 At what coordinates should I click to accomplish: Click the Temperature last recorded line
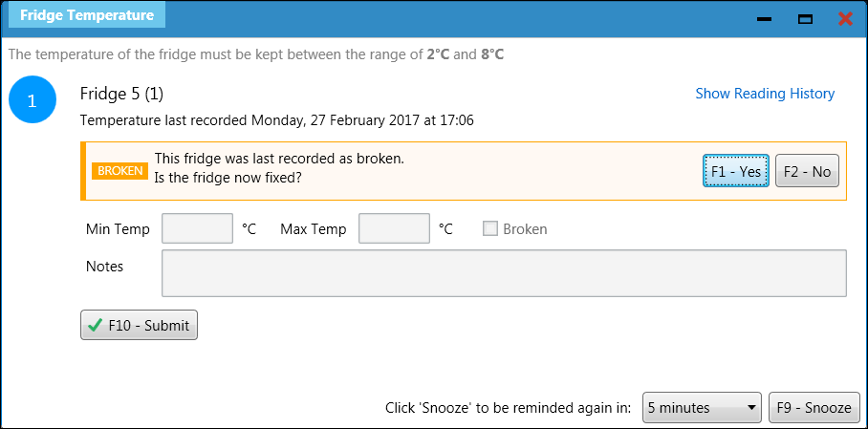pos(277,121)
